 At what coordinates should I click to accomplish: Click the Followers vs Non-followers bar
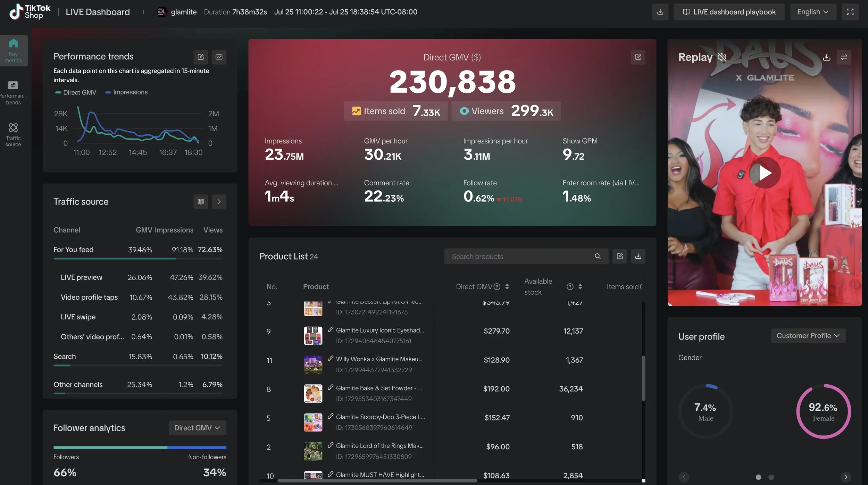(140, 448)
